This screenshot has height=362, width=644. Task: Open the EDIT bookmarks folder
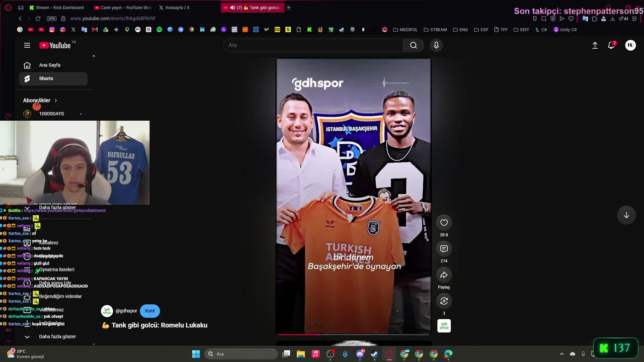(x=521, y=30)
